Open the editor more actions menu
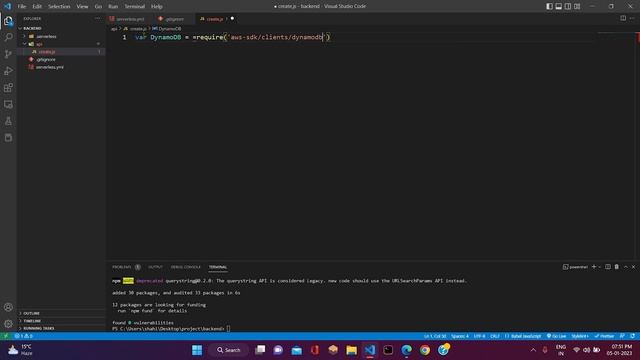 click(632, 18)
